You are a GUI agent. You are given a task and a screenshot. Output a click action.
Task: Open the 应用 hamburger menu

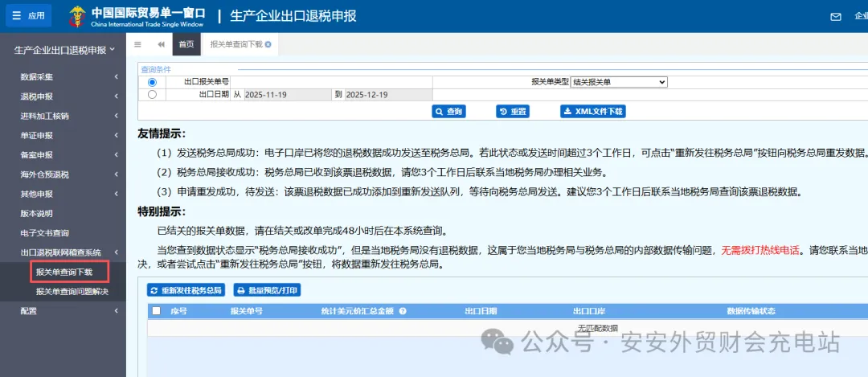pyautogui.click(x=28, y=15)
